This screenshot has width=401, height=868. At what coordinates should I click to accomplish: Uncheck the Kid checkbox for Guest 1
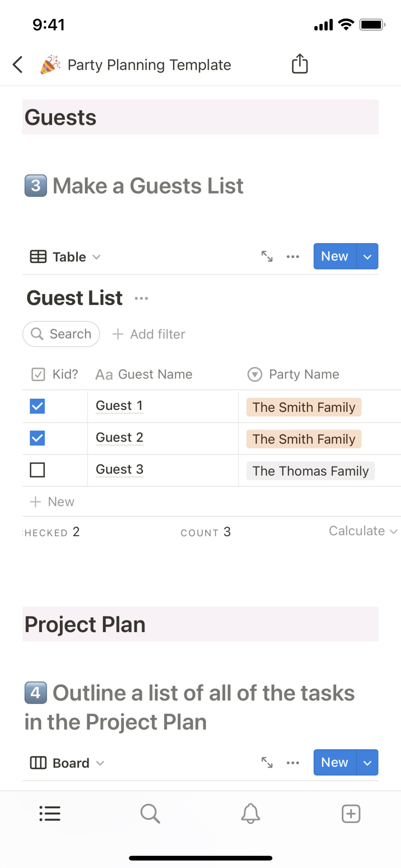pyautogui.click(x=37, y=406)
